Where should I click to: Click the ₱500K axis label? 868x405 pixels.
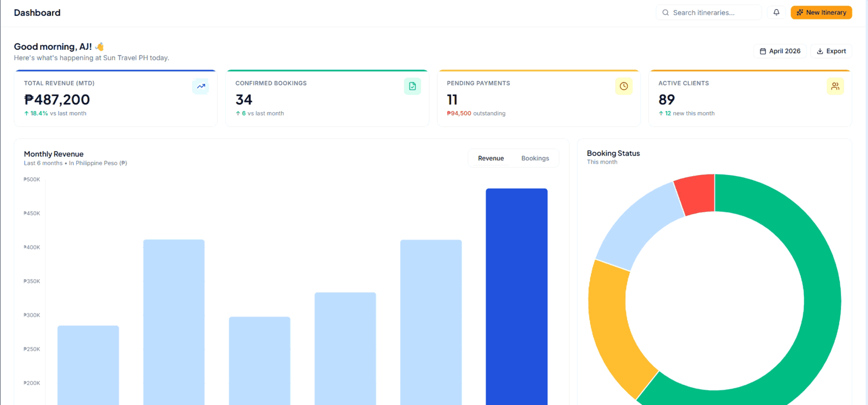[x=32, y=179]
